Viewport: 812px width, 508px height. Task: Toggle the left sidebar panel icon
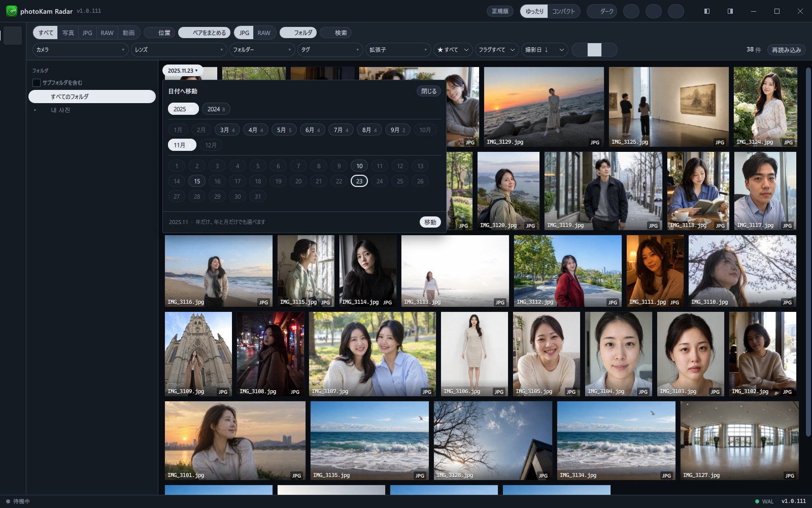706,11
